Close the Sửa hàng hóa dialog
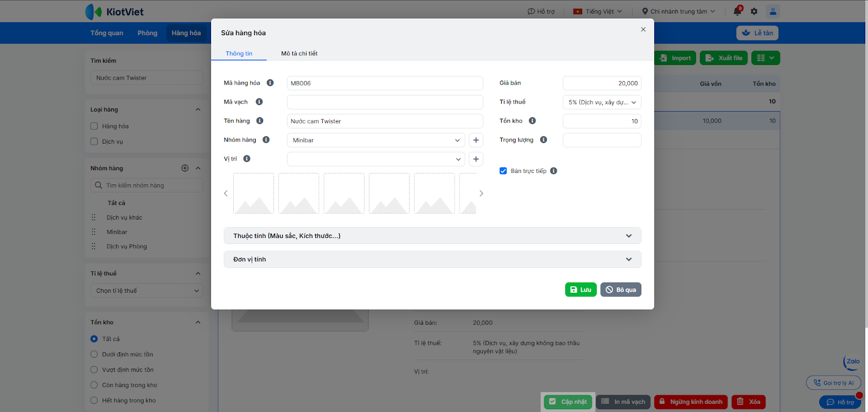 (x=643, y=29)
